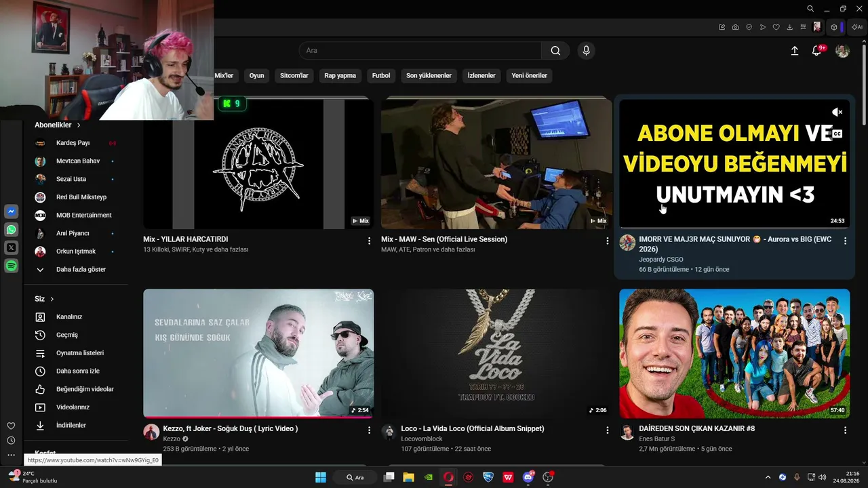Select the Oyun filter chip

tap(256, 76)
